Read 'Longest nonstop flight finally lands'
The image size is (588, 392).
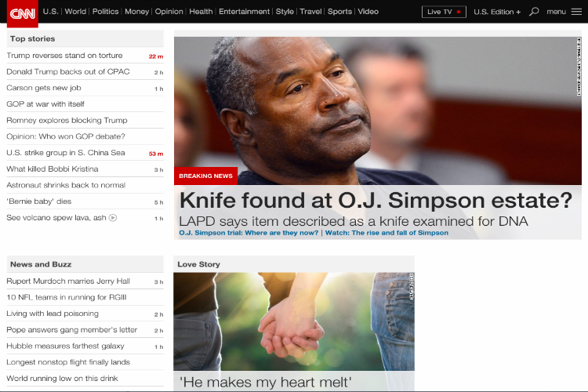(x=68, y=362)
